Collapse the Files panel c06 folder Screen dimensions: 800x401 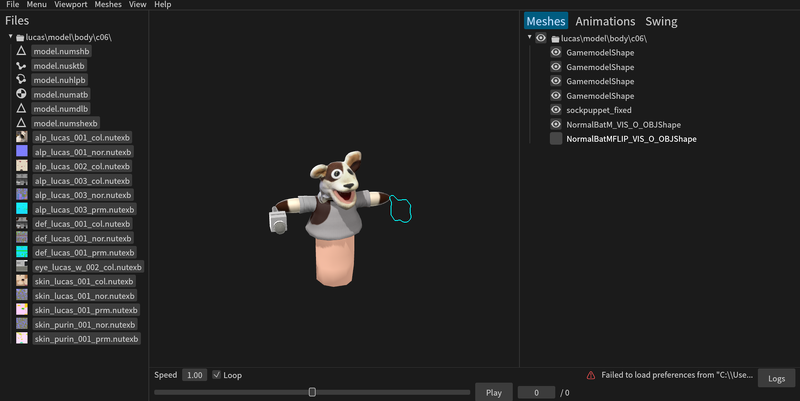coord(10,37)
